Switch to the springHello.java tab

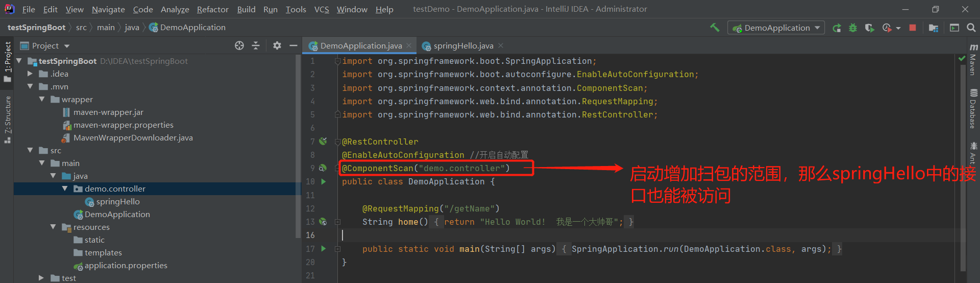(463, 45)
